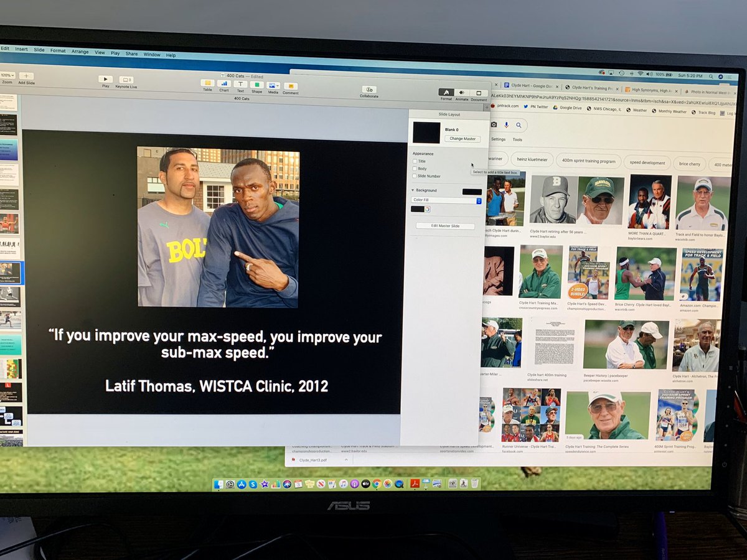
Task: Open Apple TV from the Dock
Action: tap(365, 483)
